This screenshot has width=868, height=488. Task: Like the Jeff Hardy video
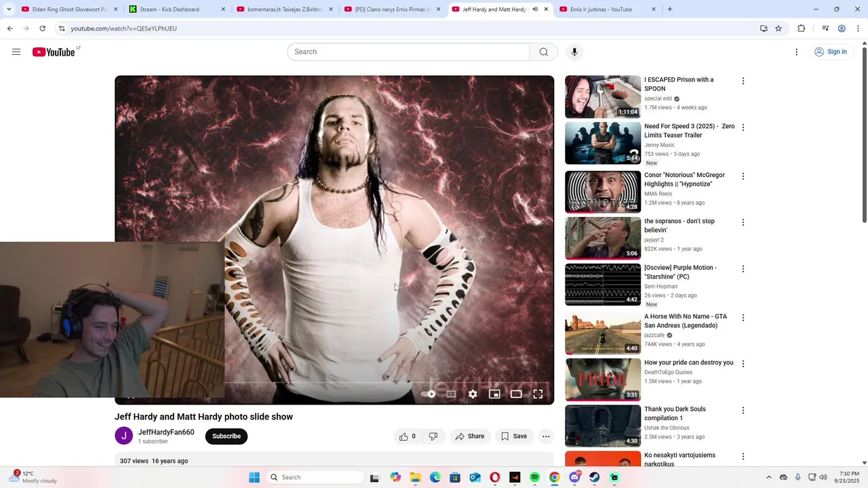tap(408, 436)
